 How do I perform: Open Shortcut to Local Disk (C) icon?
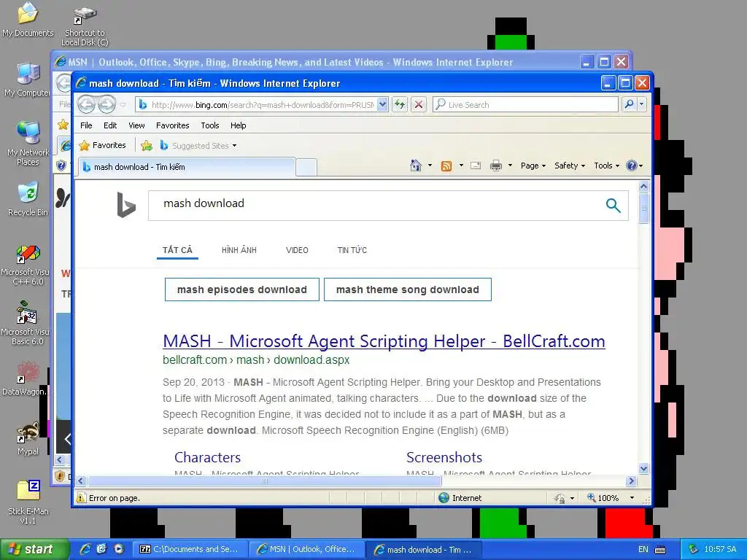pyautogui.click(x=85, y=26)
